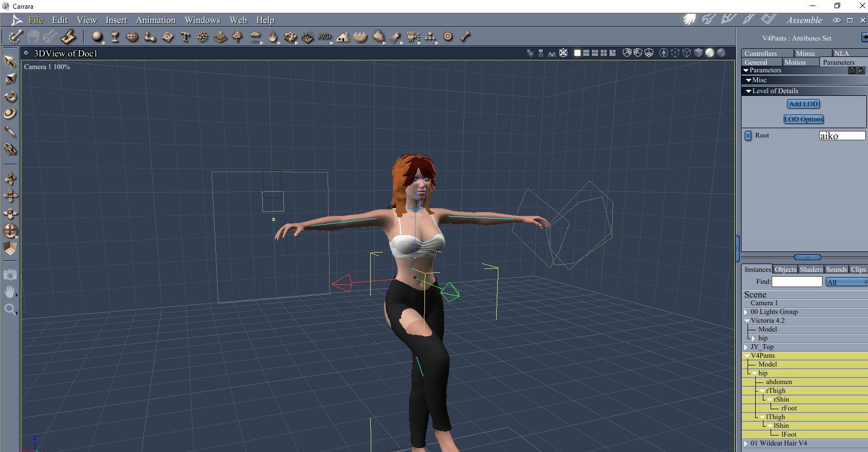Expand the 01 Wildcat Hair V4 node
This screenshot has width=868, height=452.
[746, 443]
